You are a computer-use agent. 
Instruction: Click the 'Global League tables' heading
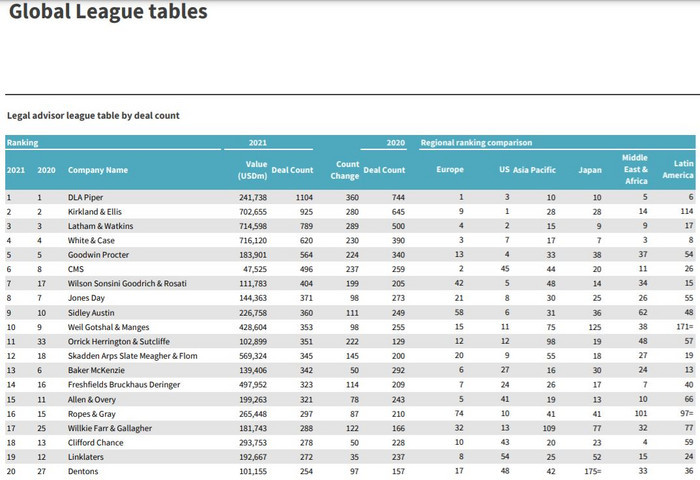(x=108, y=12)
